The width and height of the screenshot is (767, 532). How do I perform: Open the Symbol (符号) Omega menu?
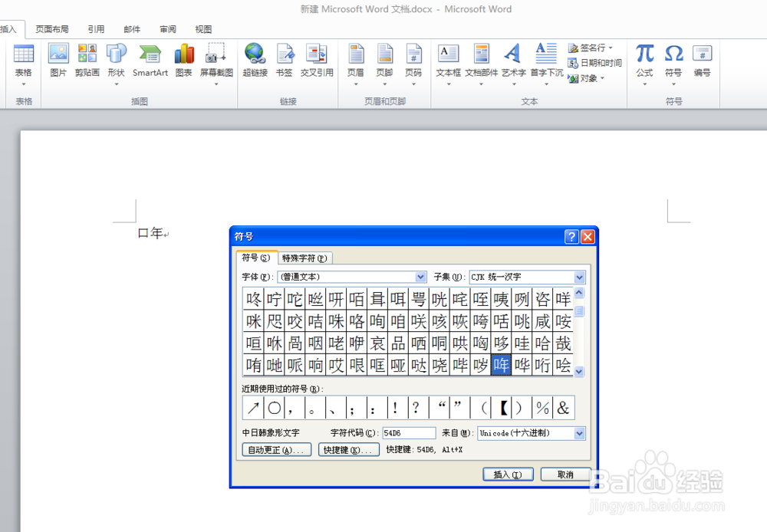pos(673,61)
